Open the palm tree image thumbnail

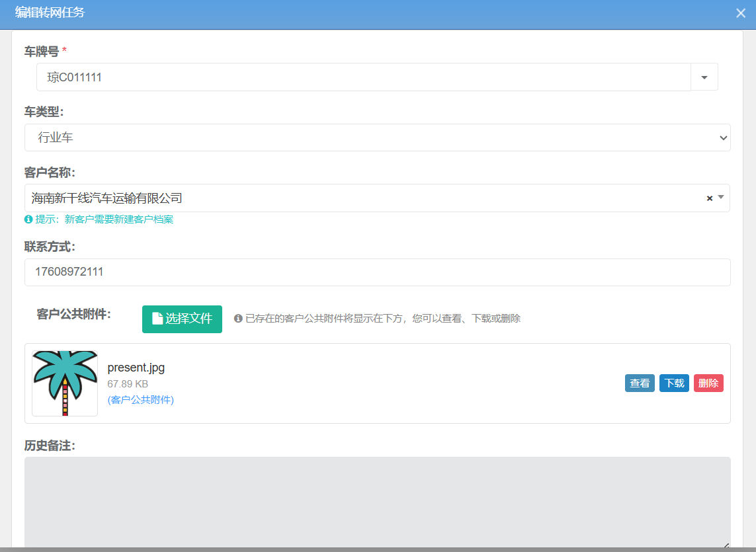pos(65,383)
